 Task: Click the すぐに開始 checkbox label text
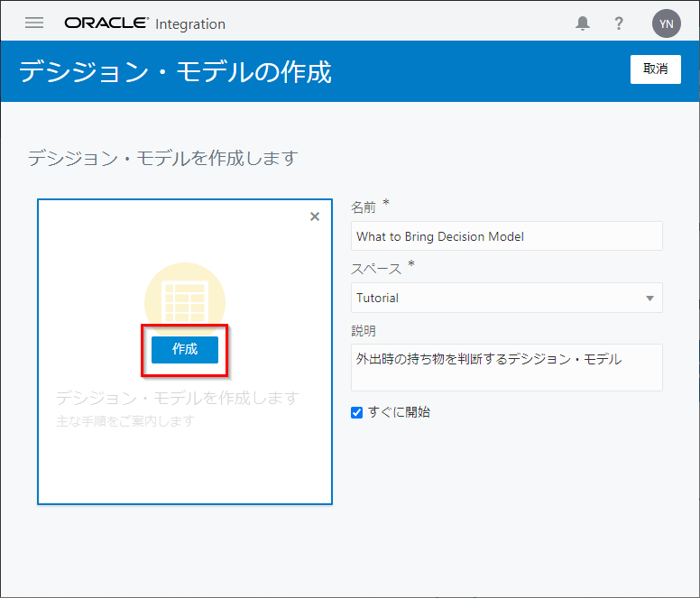coord(399,412)
